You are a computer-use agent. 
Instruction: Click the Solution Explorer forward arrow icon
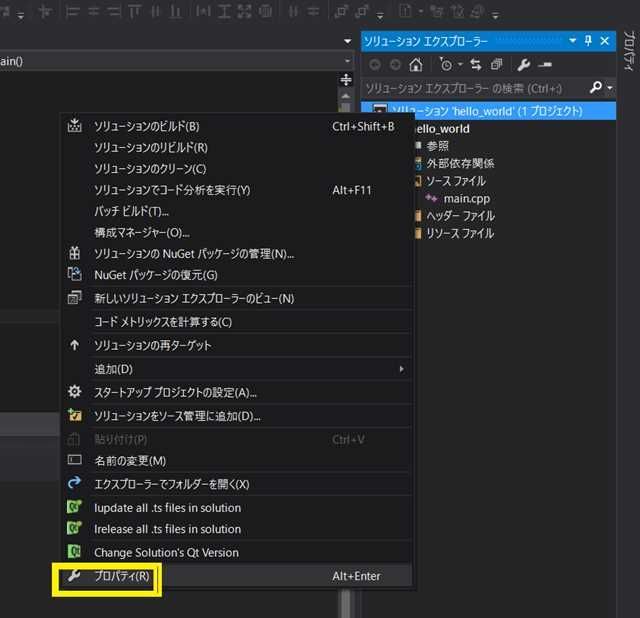395,64
